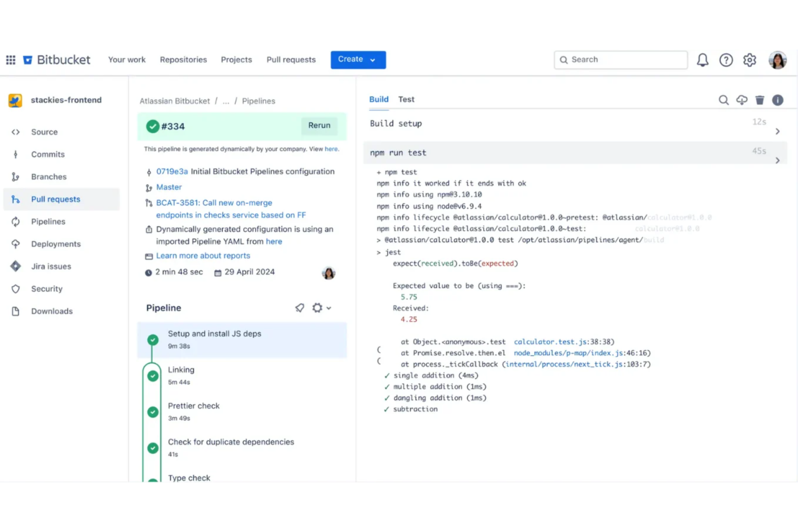
Task: Click the Rerun button for pipeline #334
Action: pos(319,126)
